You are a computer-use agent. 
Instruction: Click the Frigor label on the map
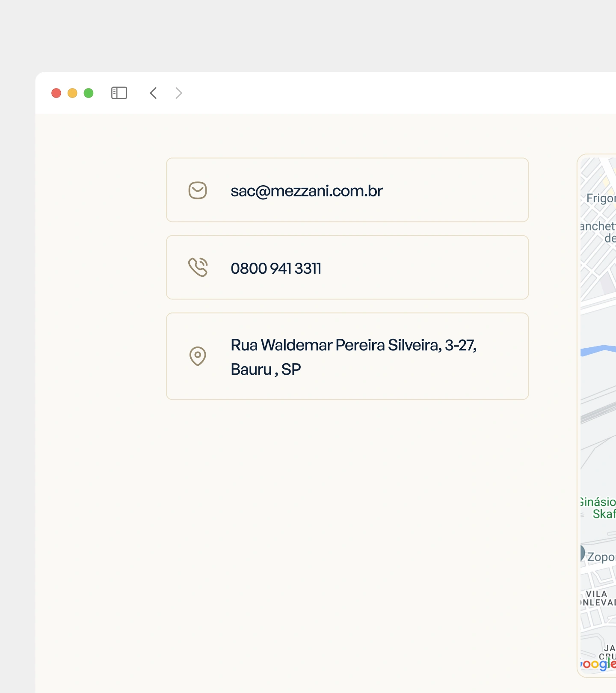tap(601, 198)
